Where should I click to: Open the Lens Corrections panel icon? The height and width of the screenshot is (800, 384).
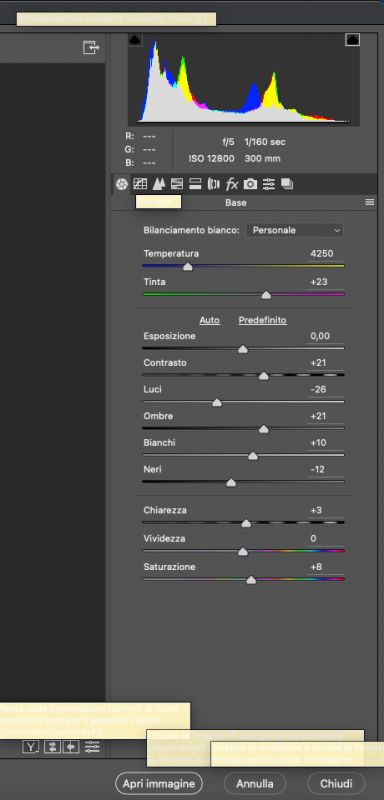pyautogui.click(x=213, y=184)
